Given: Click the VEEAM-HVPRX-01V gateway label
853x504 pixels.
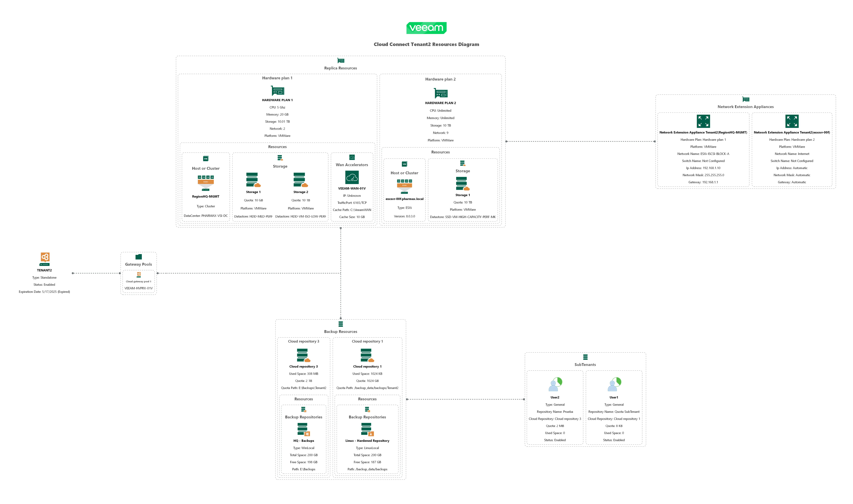Looking at the screenshot, I should tap(139, 289).
